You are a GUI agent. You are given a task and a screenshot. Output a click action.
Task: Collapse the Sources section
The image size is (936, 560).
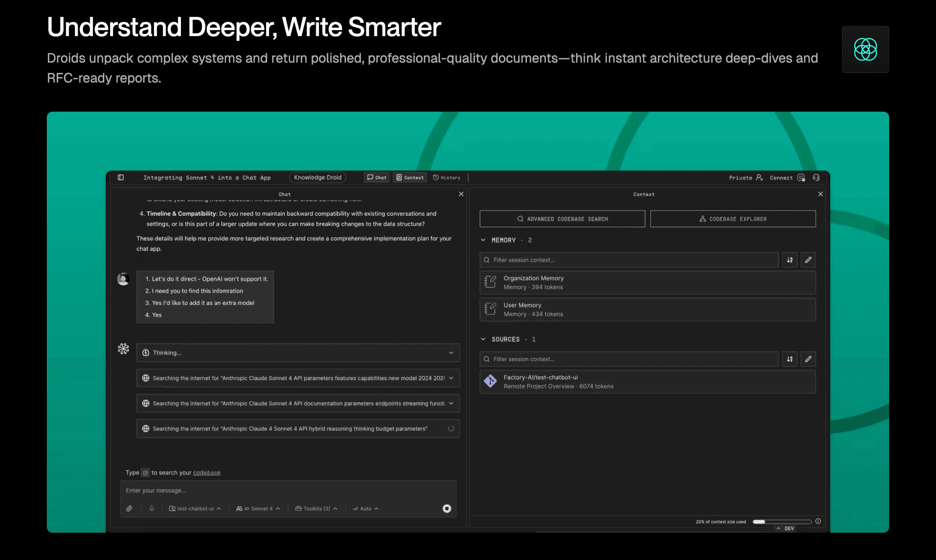click(x=483, y=339)
